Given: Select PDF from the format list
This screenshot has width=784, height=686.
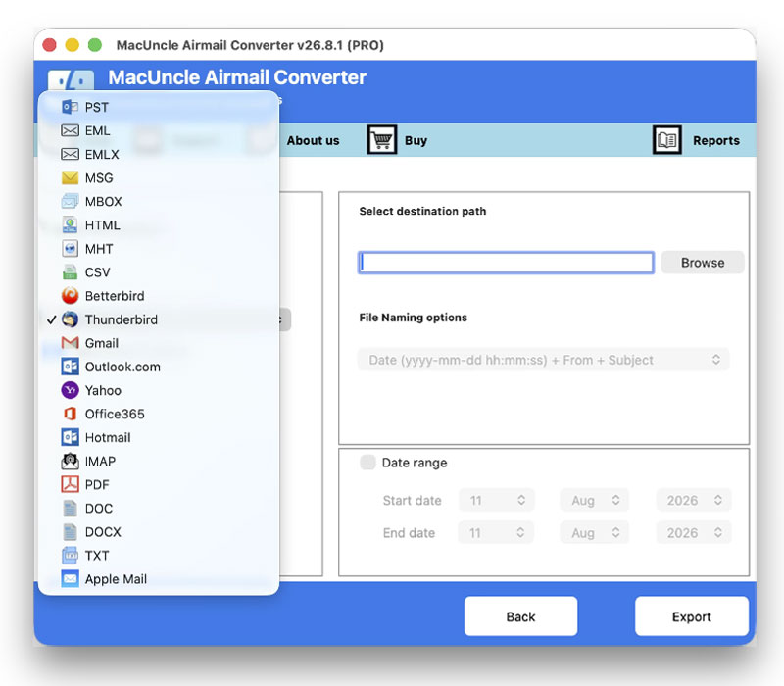Looking at the screenshot, I should (159, 484).
